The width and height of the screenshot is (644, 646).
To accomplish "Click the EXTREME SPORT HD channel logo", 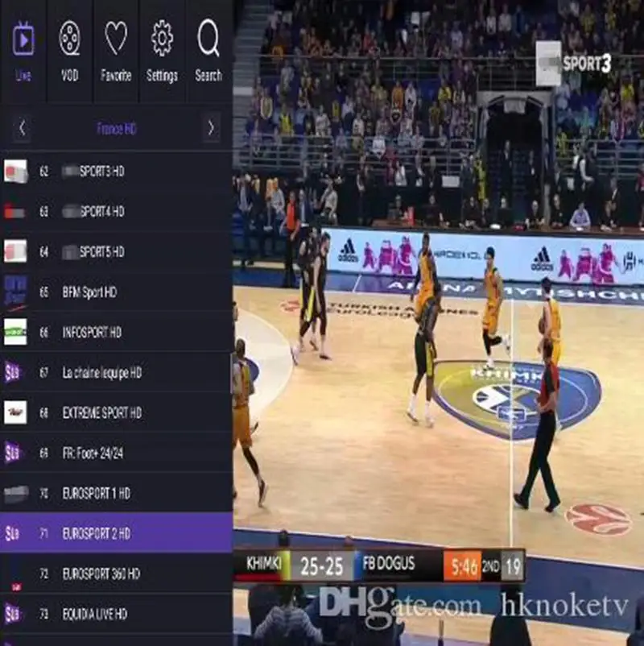I will pyautogui.click(x=15, y=412).
